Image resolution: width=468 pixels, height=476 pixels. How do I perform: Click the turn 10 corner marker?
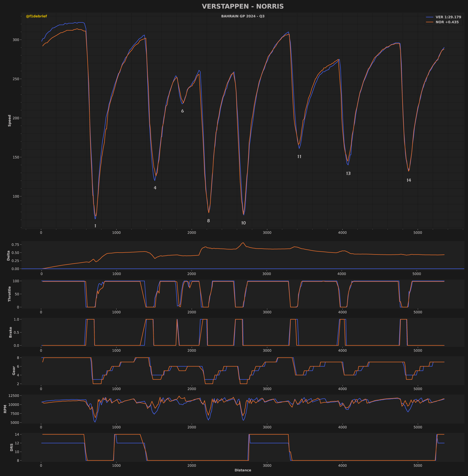243,223
